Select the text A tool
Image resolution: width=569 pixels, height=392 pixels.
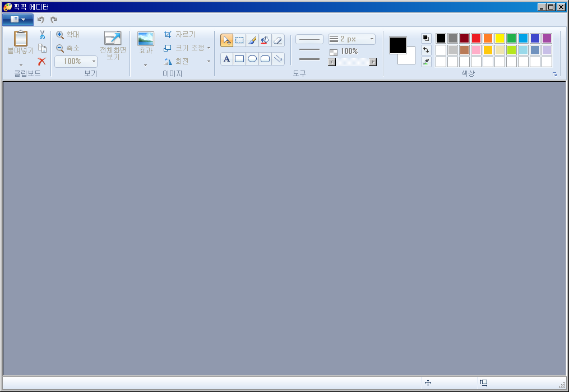point(226,59)
